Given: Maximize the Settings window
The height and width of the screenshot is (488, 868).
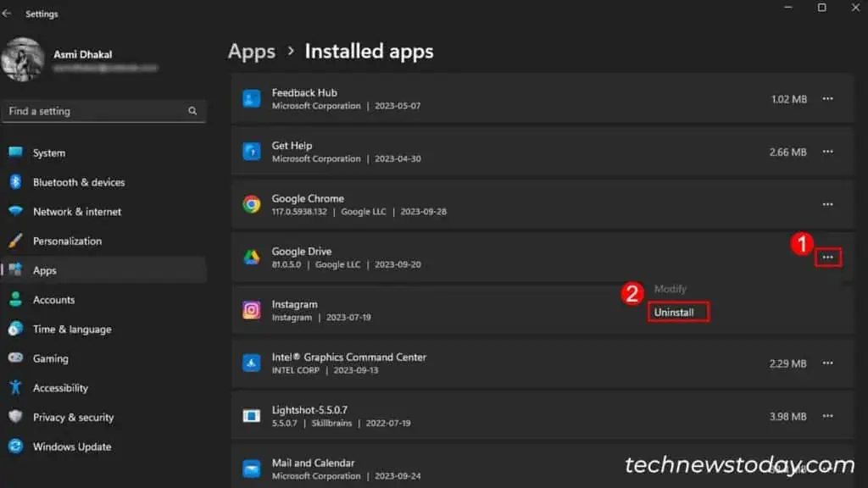Looking at the screenshot, I should pyautogui.click(x=821, y=7).
